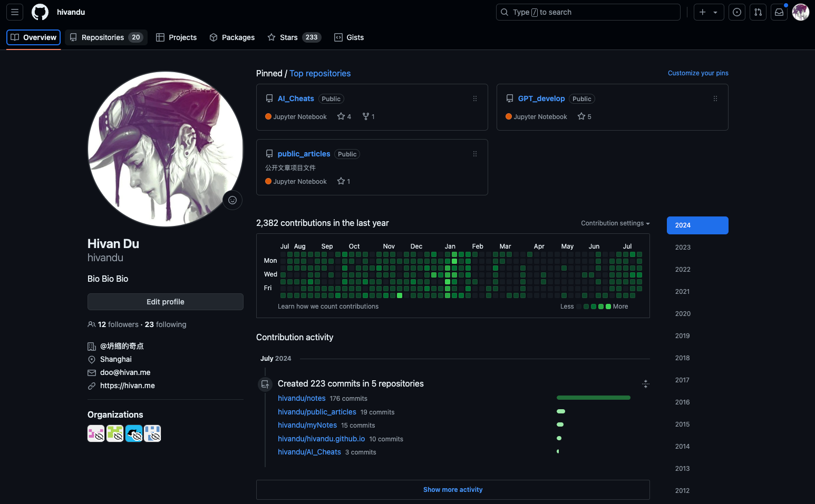The height and width of the screenshot is (504, 815).
Task: Open the 12 followers link
Action: click(118, 324)
